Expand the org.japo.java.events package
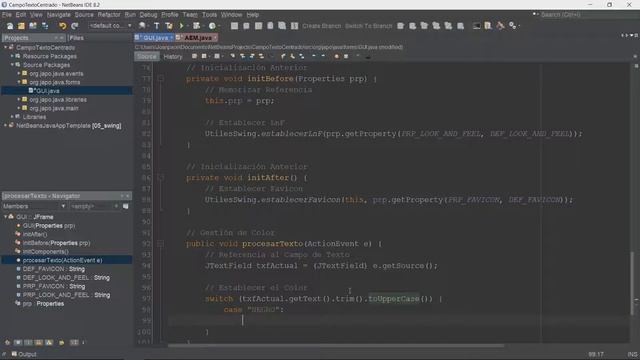 19,73
